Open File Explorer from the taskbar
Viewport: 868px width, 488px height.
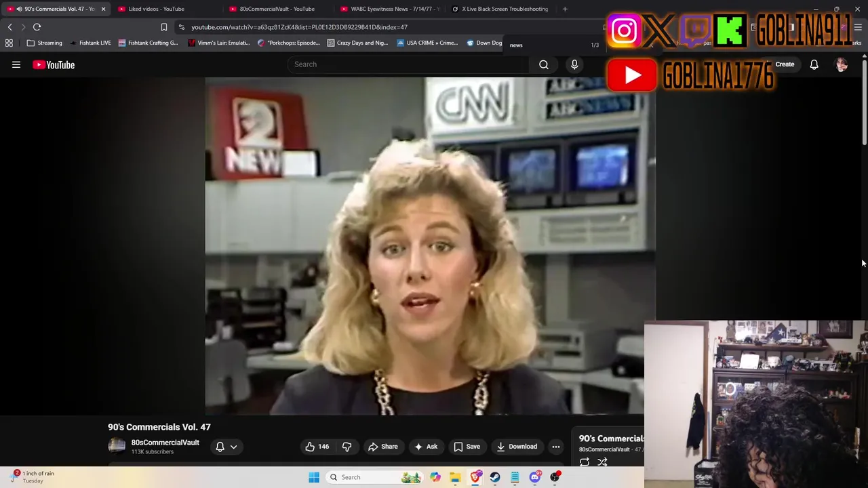455,477
